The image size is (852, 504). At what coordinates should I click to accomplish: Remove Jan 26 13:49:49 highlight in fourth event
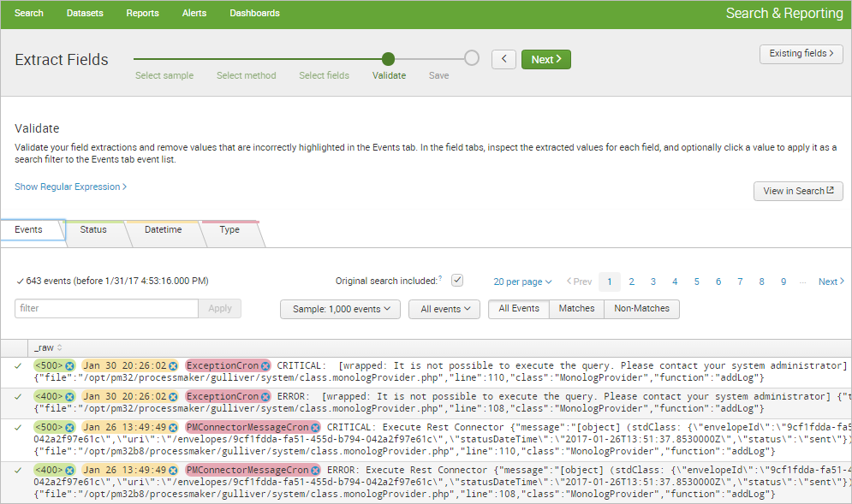(x=173, y=470)
